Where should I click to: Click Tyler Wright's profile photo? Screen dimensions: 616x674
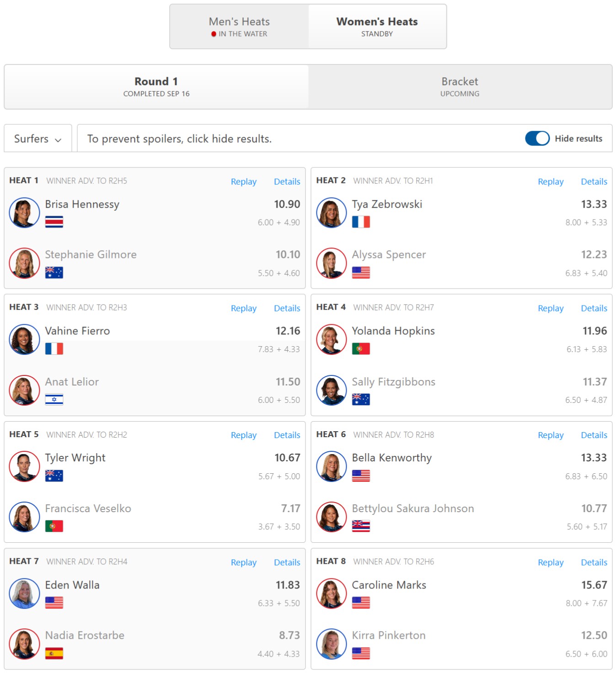[x=24, y=466]
